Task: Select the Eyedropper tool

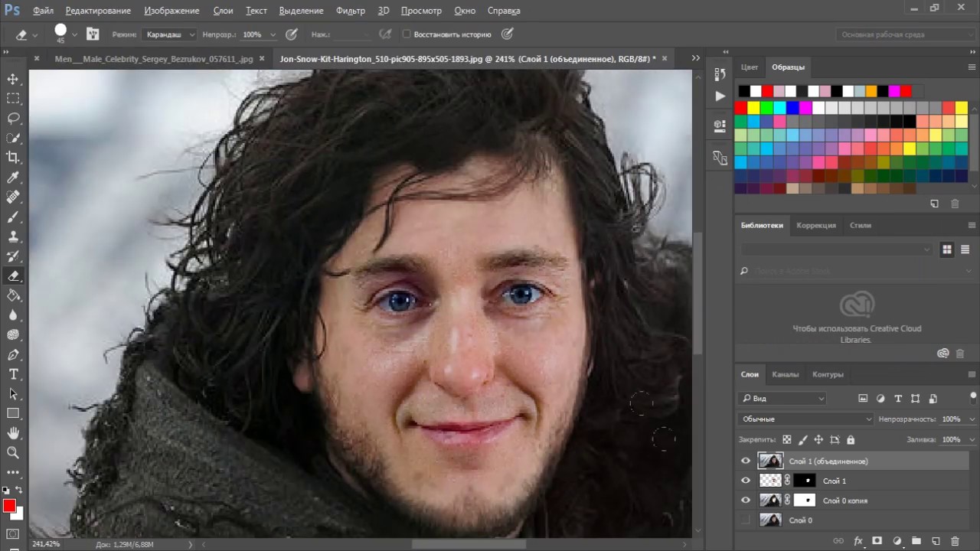Action: coord(13,178)
